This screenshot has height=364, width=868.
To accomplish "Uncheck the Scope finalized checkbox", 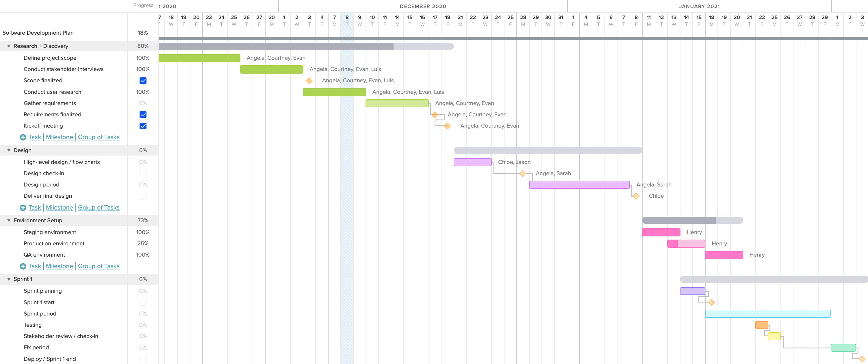I will pos(143,81).
